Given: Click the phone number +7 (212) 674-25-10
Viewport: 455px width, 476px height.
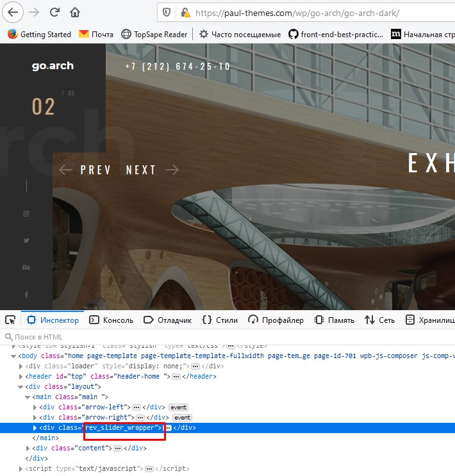Looking at the screenshot, I should 178,67.
